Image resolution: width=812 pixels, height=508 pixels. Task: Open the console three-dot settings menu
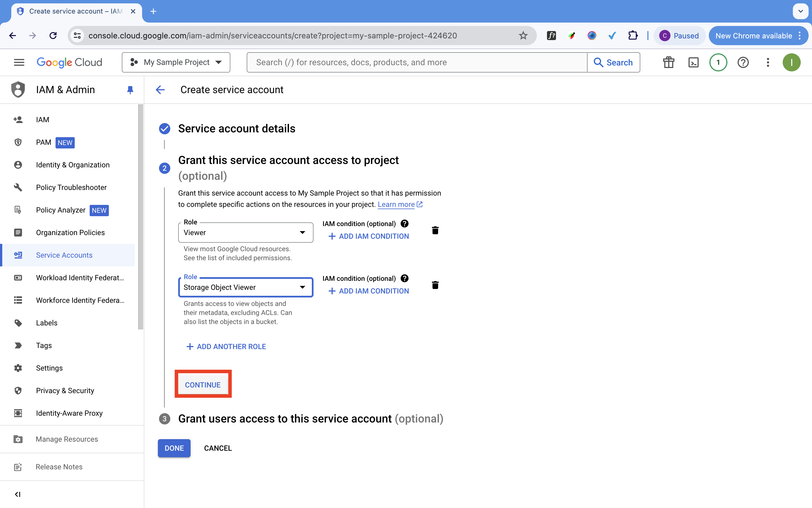[768, 62]
